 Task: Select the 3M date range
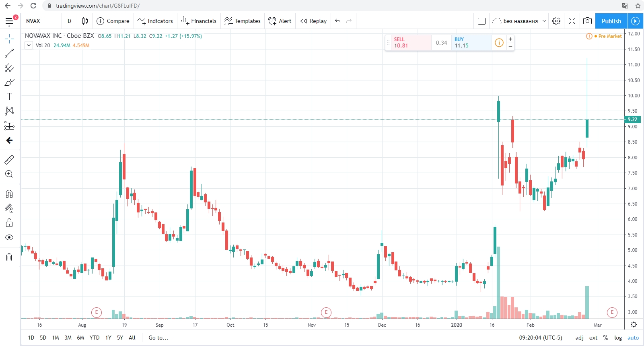pyautogui.click(x=68, y=338)
